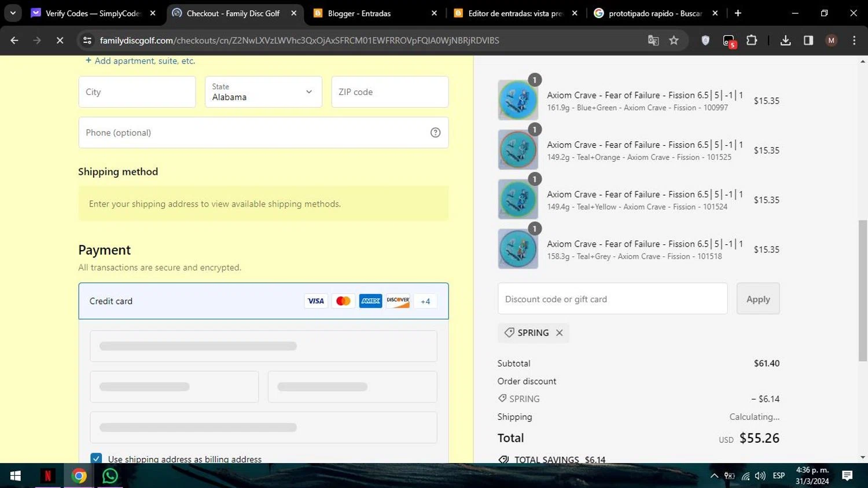Switch to prototipado rapido Google tab
Screen dimensions: 868x488
click(x=655, y=13)
